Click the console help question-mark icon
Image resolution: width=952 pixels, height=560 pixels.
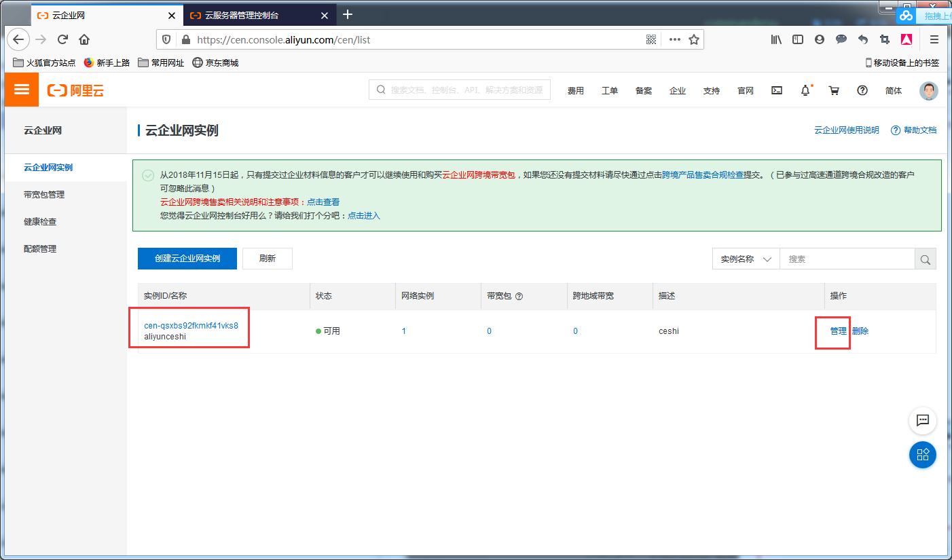862,90
